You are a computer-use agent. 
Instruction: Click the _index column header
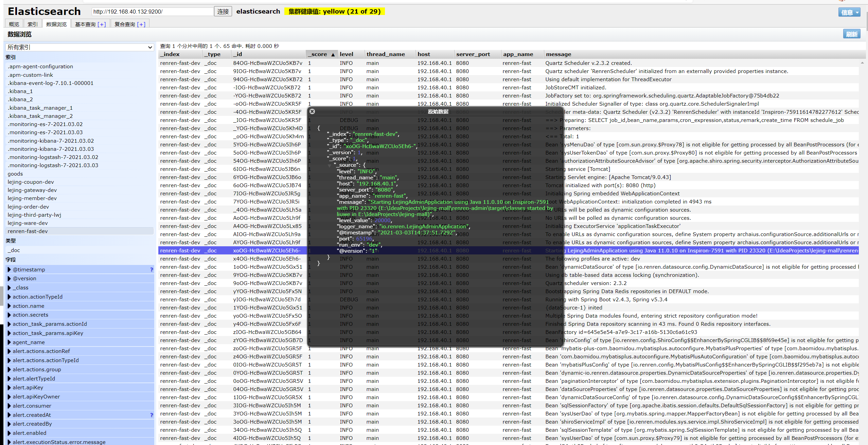(180, 54)
